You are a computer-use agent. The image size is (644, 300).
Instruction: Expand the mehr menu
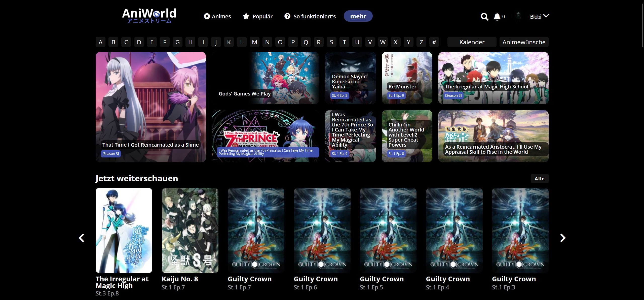[358, 16]
